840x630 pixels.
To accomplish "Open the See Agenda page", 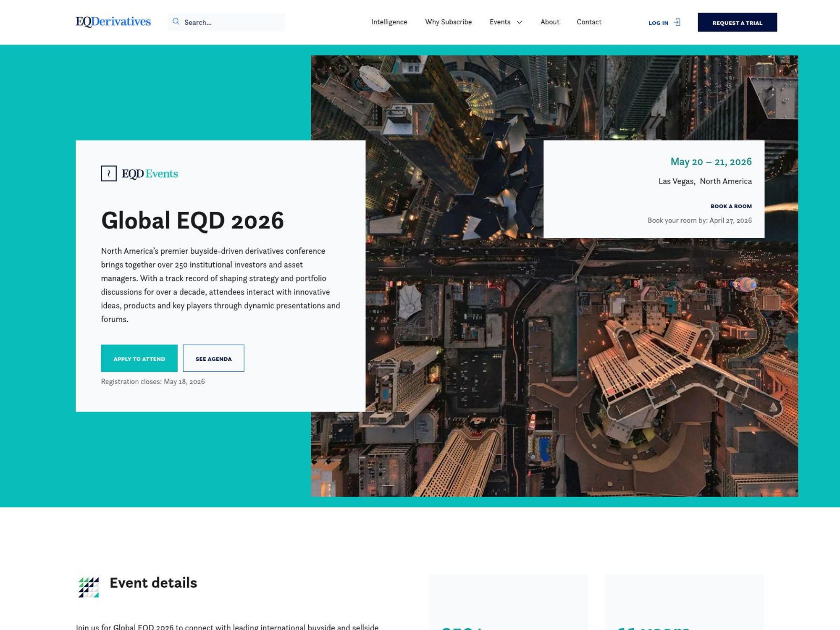I will click(x=213, y=358).
